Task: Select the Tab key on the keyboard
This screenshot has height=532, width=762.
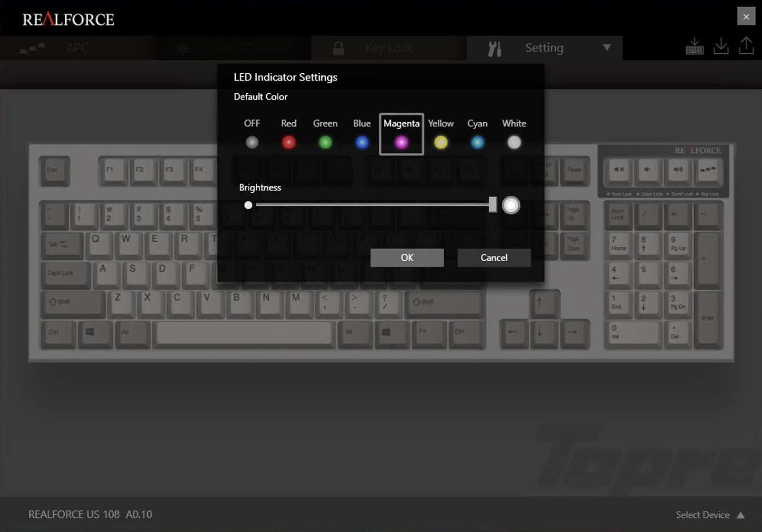Action: click(62, 246)
